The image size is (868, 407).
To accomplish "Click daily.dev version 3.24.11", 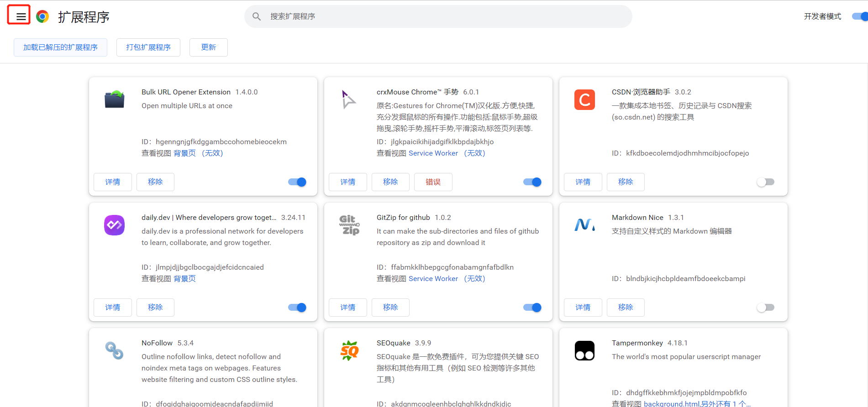I will (293, 218).
